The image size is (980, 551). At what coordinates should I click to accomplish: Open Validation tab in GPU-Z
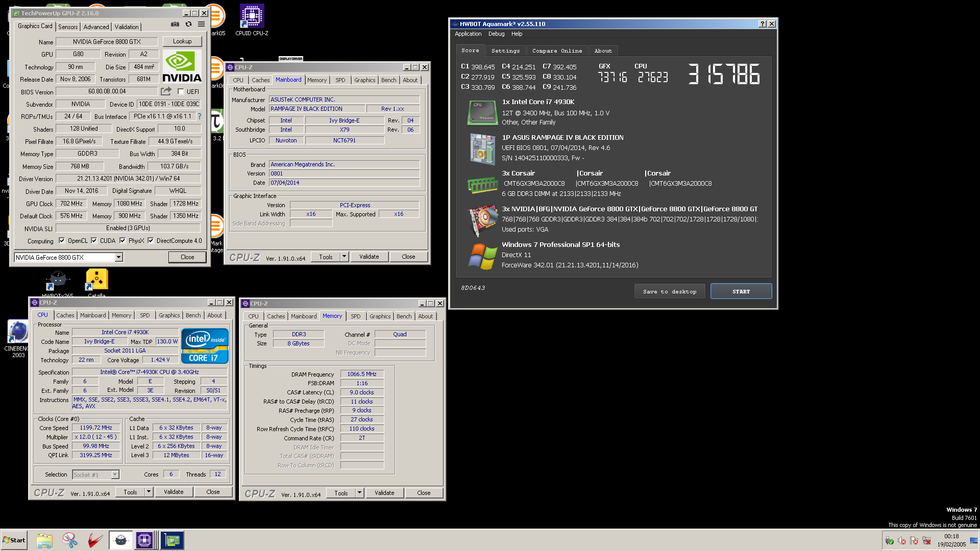tap(127, 27)
